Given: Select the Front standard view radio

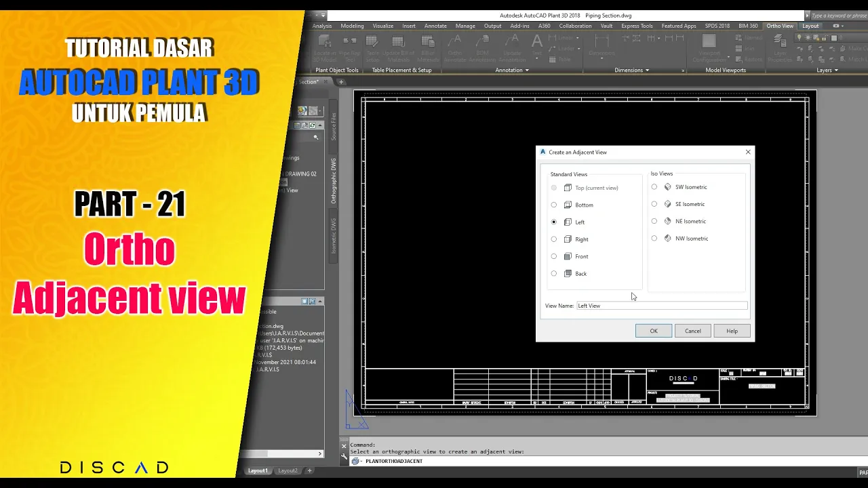Looking at the screenshot, I should 554,256.
